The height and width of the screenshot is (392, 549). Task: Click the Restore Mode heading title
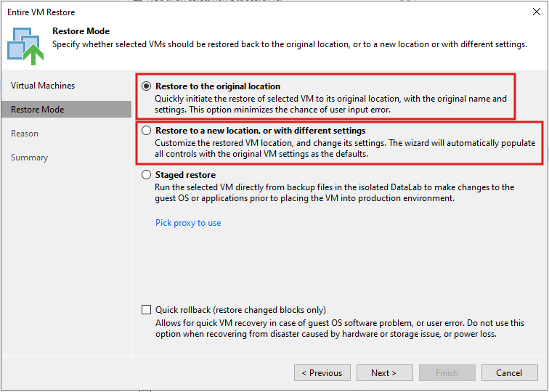tap(81, 31)
